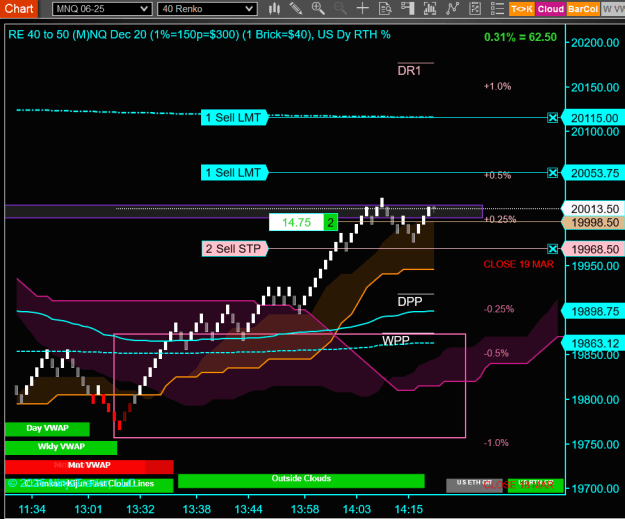This screenshot has height=519, width=625.
Task: Select the lower 1 Sell LMT order label
Action: click(x=234, y=173)
